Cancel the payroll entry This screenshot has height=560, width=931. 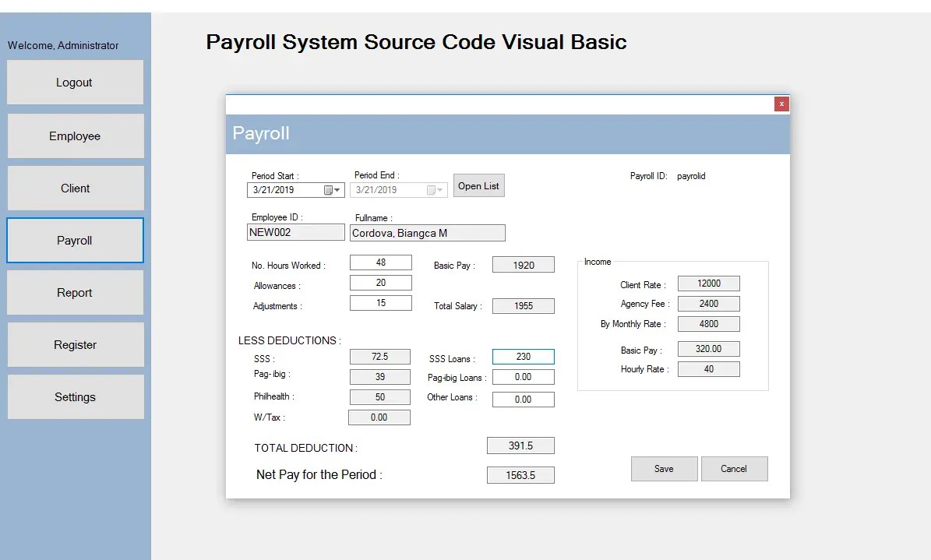click(x=733, y=468)
